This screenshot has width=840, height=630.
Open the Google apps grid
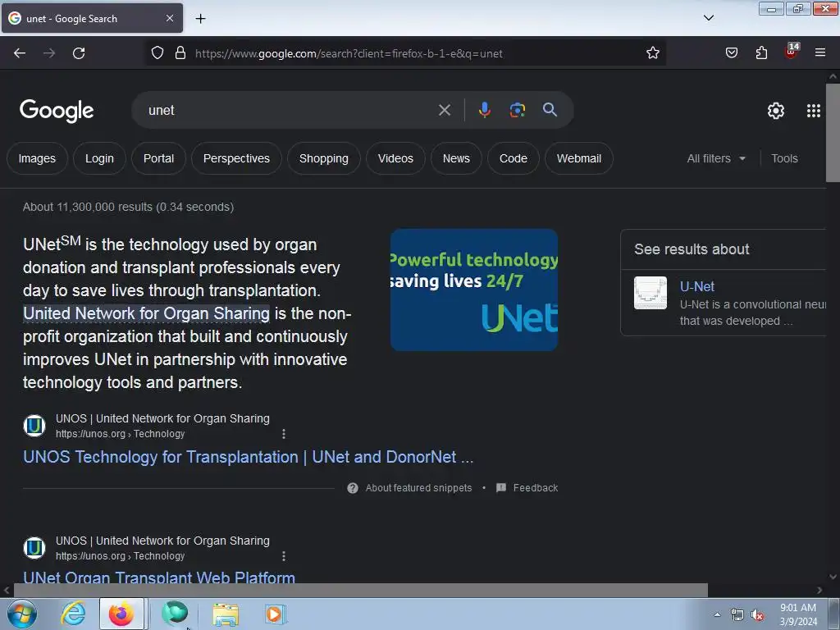pos(813,111)
